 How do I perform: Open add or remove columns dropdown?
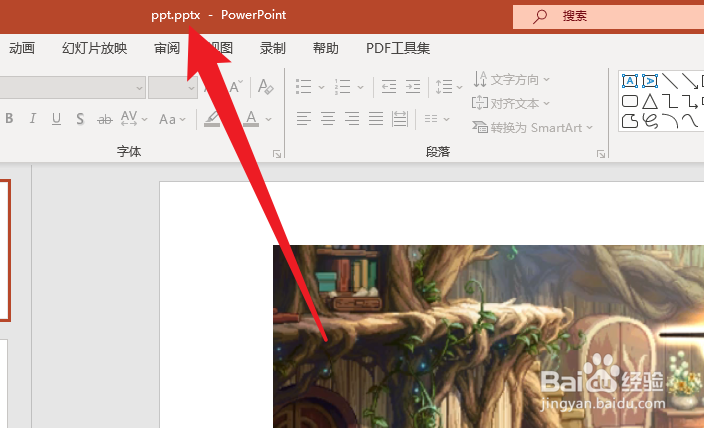point(436,119)
